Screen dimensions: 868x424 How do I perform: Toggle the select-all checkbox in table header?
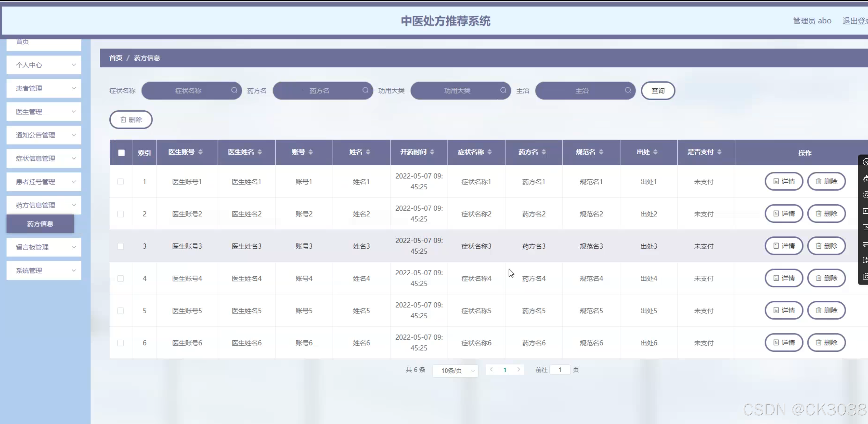[x=121, y=153]
